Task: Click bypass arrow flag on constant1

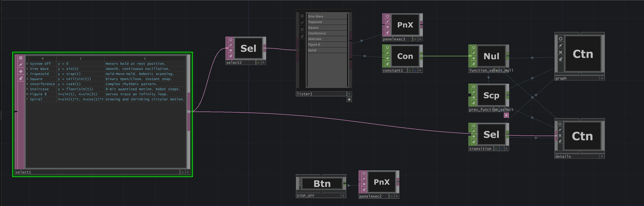Action: coord(387,58)
